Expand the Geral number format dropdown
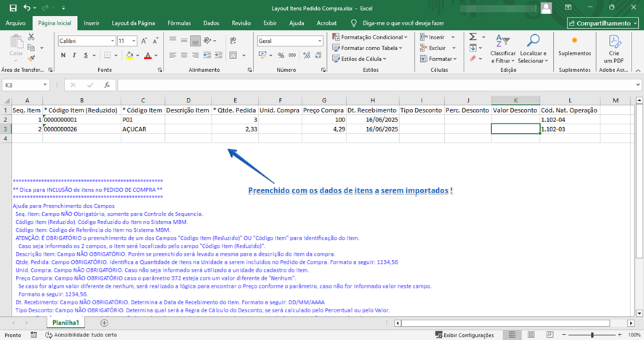Image resolution: width=644 pixels, height=340 pixels. point(320,41)
